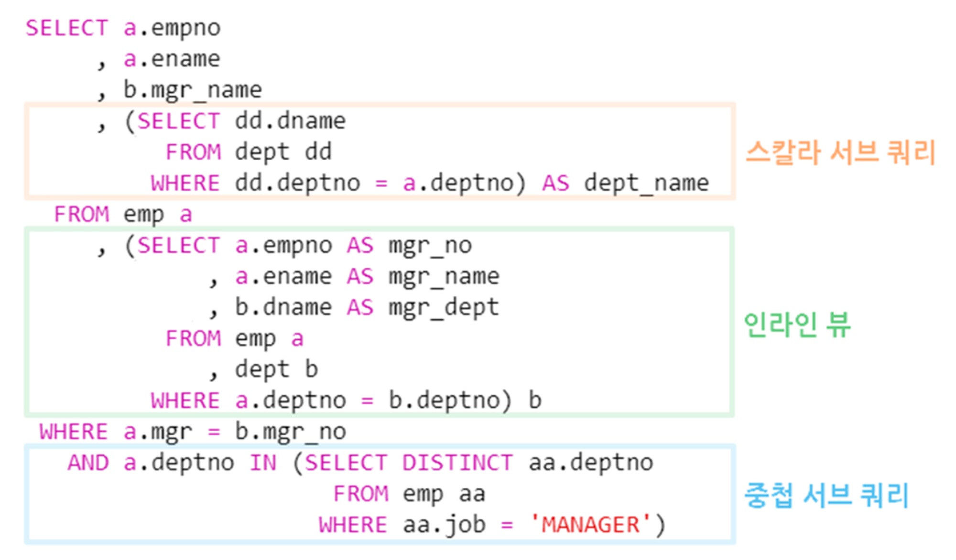Click the b.mgr_name column text
Viewport: 956px width, 560px height.
click(193, 90)
